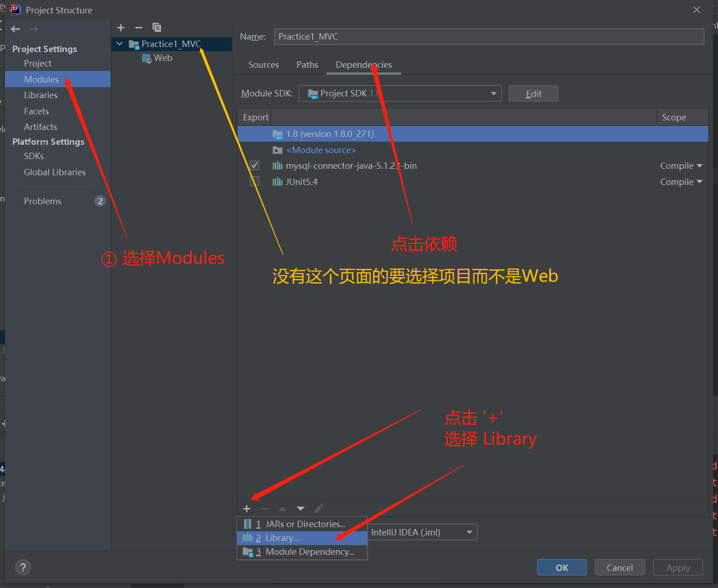Click the edit dependency pencil icon
Screen dimensions: 718x588
point(319,509)
